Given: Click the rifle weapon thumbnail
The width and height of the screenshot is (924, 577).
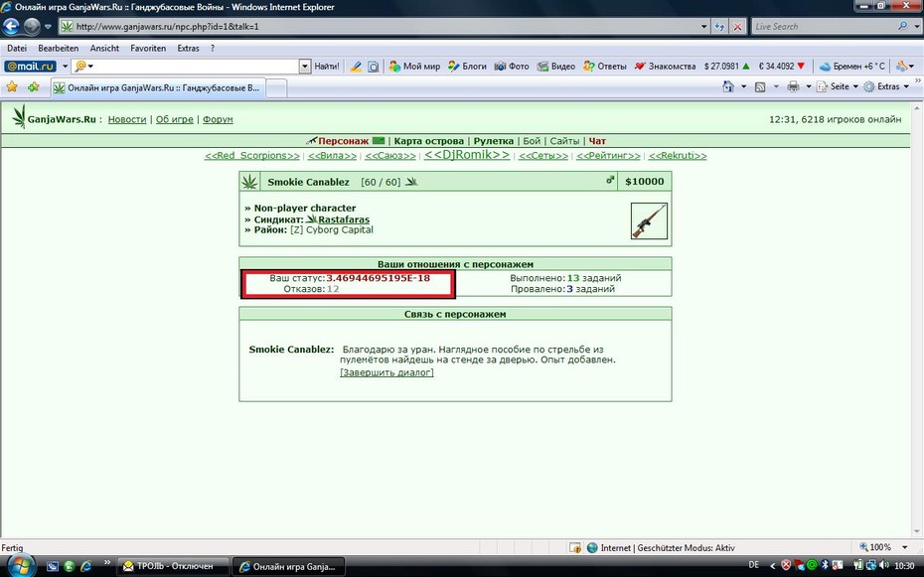Looking at the screenshot, I should coord(649,220).
